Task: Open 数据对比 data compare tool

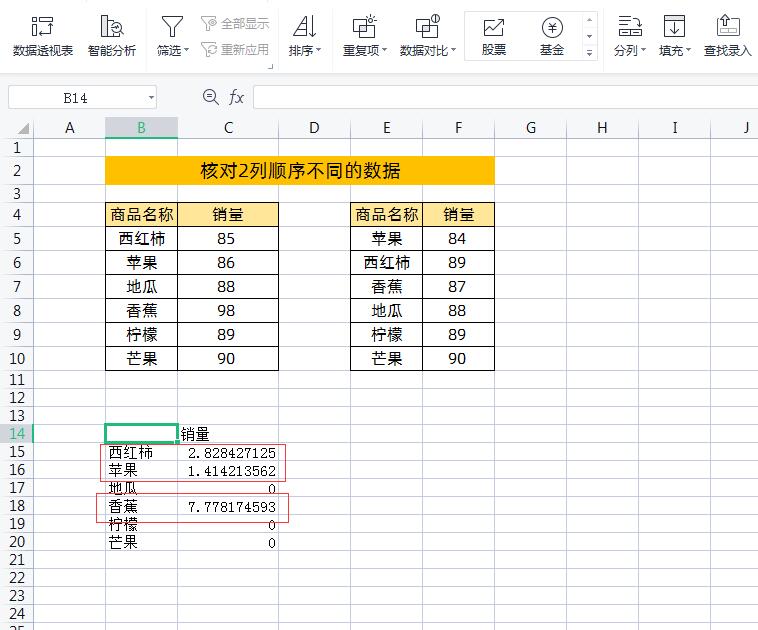Action: click(428, 36)
